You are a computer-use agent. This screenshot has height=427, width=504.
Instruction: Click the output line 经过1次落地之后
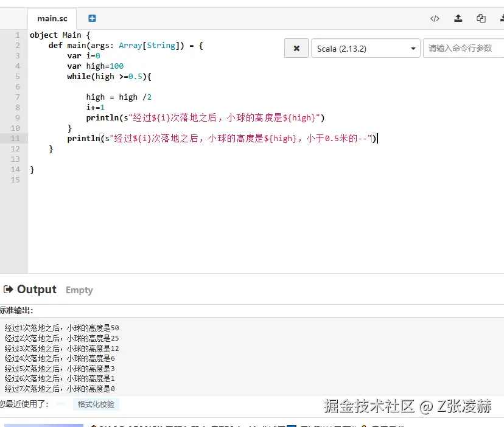[x=61, y=328]
